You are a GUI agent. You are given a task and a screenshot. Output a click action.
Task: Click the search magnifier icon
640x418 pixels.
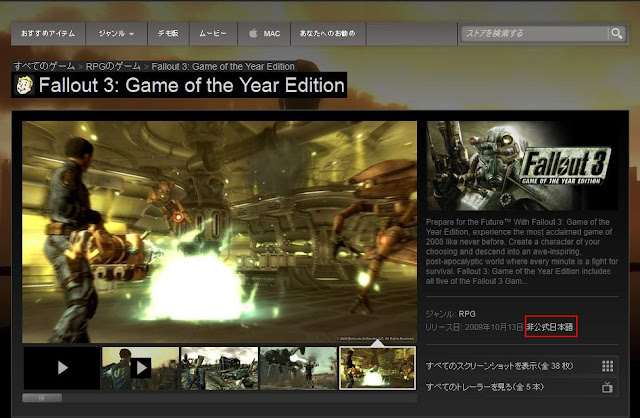pyautogui.click(x=616, y=33)
